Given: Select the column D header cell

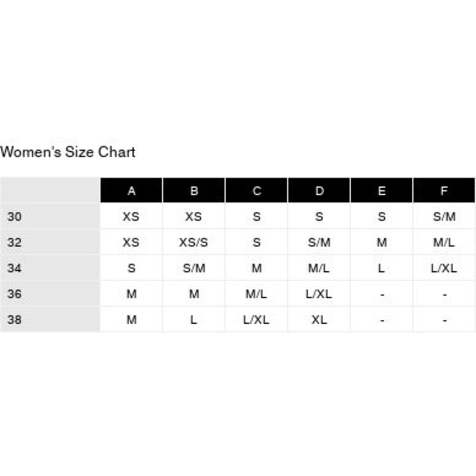Looking at the screenshot, I should (319, 190).
